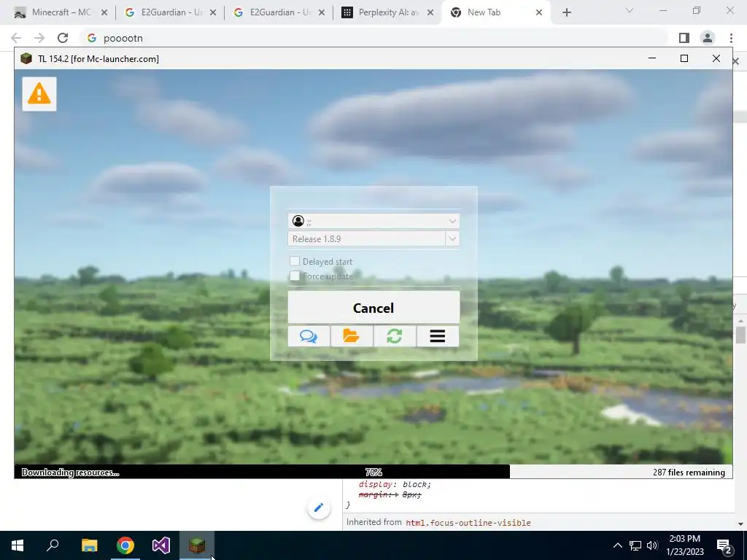Click html.focus-outline-visible selector text

pyautogui.click(x=468, y=523)
